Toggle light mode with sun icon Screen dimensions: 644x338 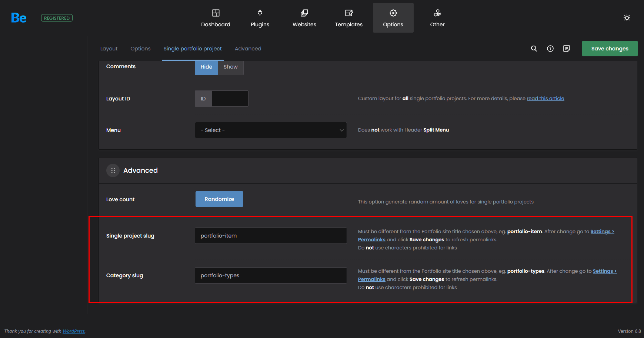click(627, 18)
